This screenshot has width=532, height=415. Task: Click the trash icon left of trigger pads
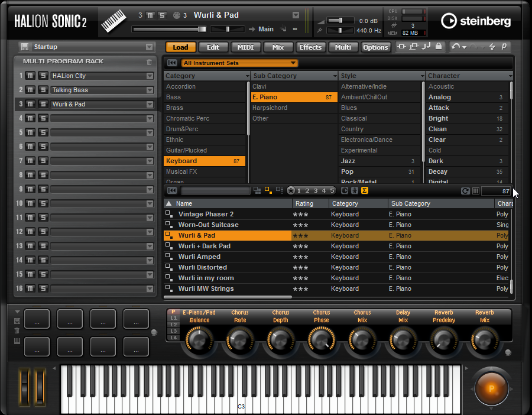[17, 331]
